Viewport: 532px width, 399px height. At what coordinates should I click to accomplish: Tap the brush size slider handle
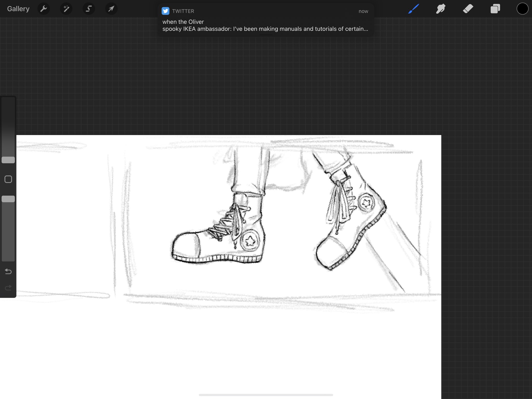8,160
